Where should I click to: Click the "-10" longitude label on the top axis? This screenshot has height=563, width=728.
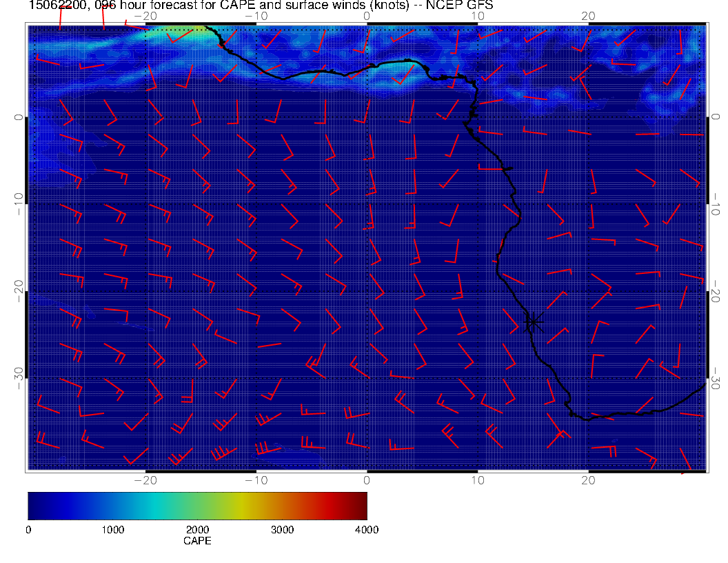(x=256, y=17)
